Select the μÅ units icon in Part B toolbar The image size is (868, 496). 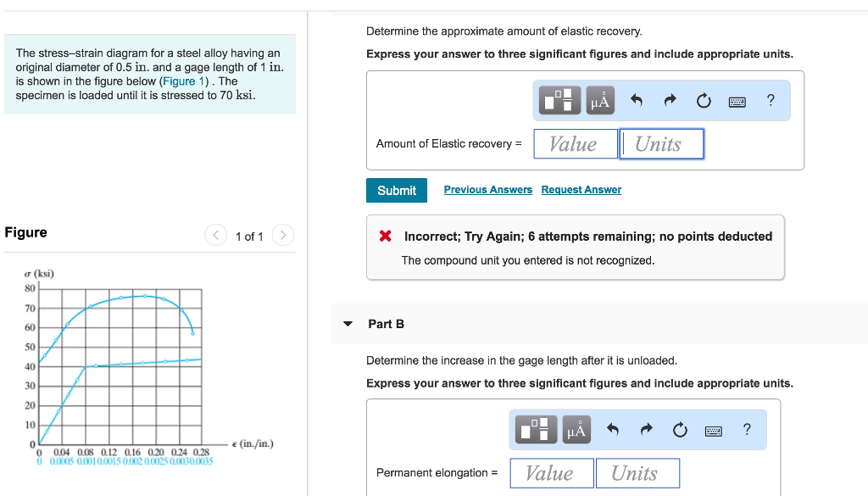click(x=576, y=429)
